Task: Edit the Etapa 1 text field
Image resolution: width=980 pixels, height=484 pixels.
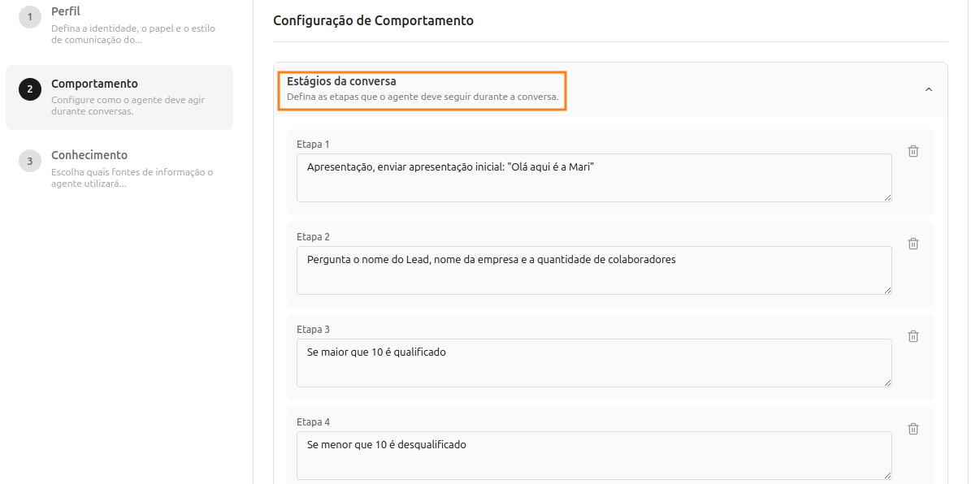Action: 593,177
